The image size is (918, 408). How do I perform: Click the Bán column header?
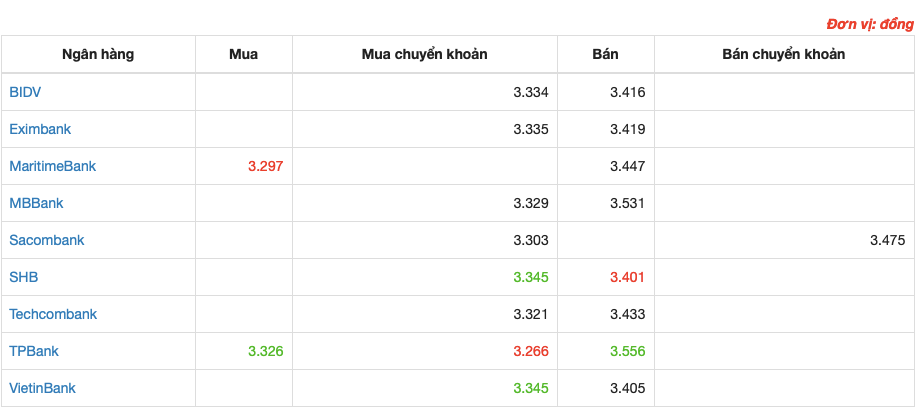click(605, 54)
